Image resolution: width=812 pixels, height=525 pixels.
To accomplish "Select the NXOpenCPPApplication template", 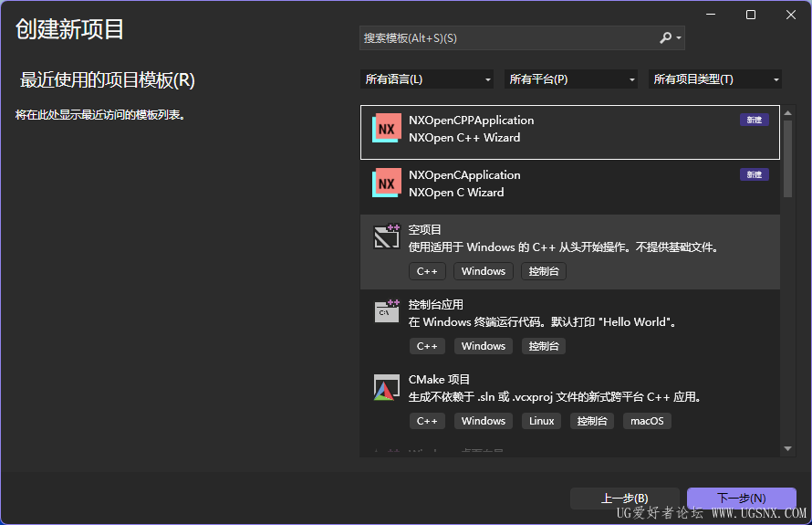I will coord(569,132).
